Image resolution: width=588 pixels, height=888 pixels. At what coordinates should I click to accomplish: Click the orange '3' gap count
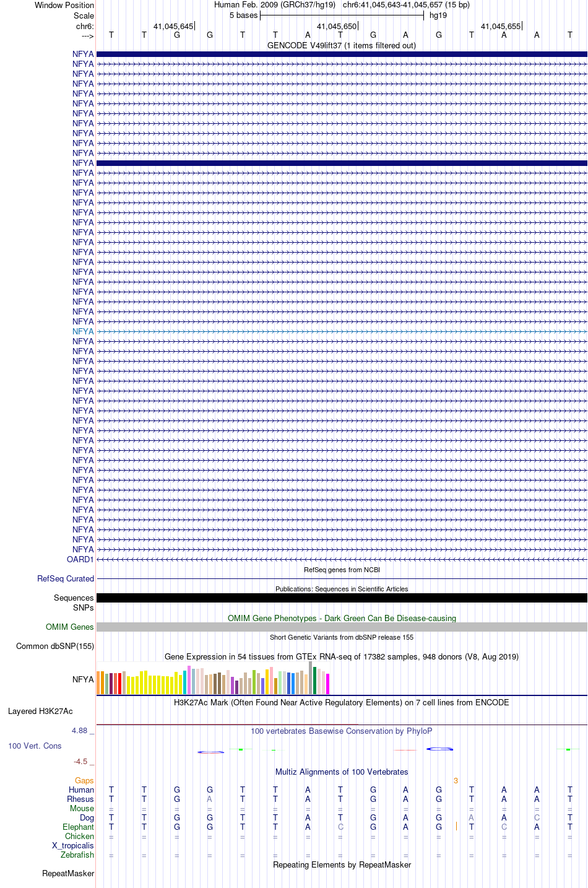(456, 780)
